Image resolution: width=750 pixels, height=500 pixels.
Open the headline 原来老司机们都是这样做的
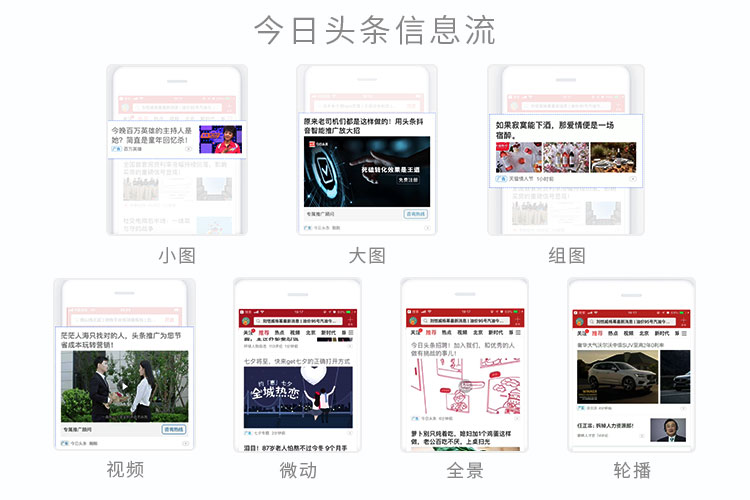(x=364, y=126)
